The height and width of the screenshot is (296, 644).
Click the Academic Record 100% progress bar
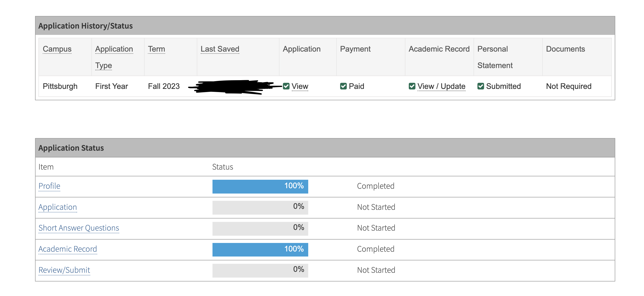260,249
